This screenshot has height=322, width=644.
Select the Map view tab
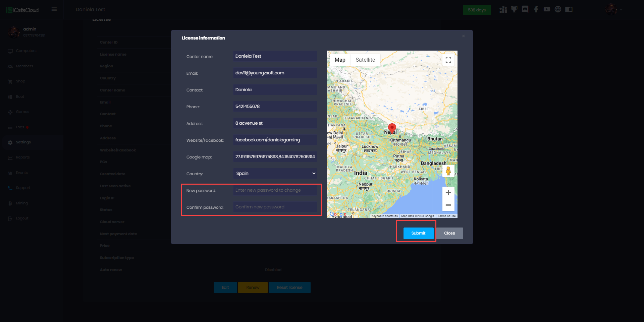click(x=340, y=60)
